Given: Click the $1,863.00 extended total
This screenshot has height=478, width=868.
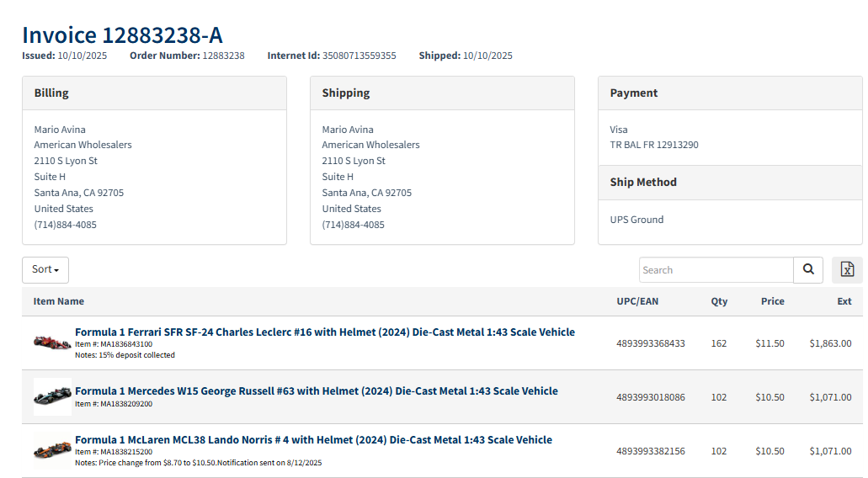Looking at the screenshot, I should click(830, 343).
